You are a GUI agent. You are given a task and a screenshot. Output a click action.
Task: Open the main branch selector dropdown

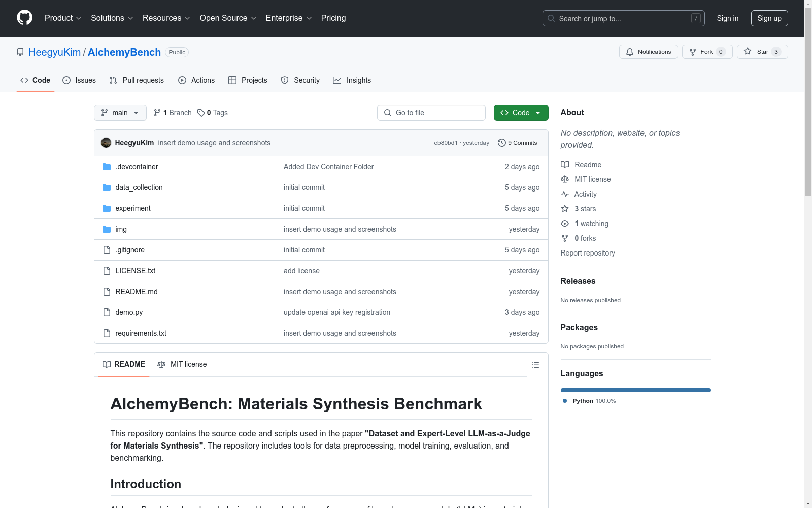(120, 113)
